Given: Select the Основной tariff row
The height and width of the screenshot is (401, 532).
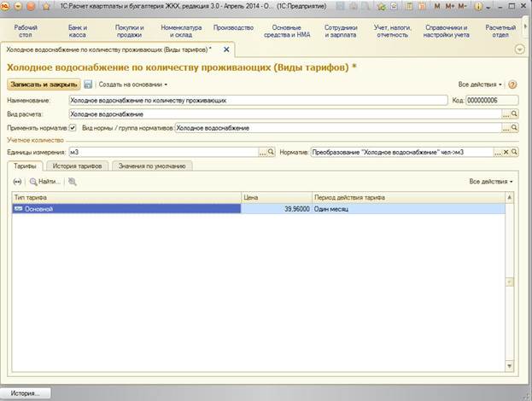Looking at the screenshot, I should (x=259, y=209).
